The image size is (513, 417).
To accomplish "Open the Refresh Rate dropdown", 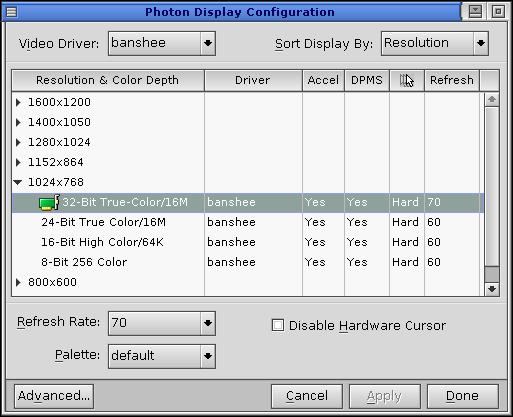I will point(208,323).
